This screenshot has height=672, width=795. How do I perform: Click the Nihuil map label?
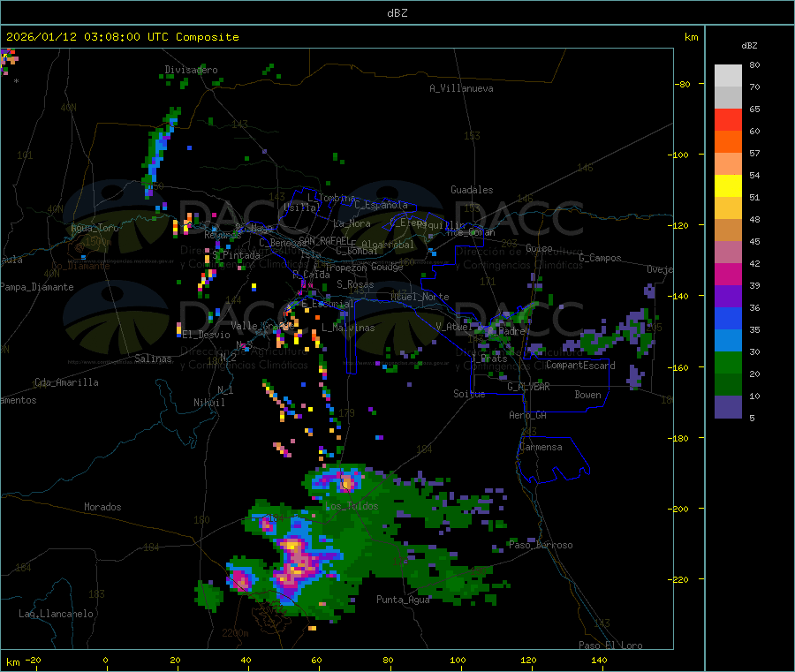point(209,403)
